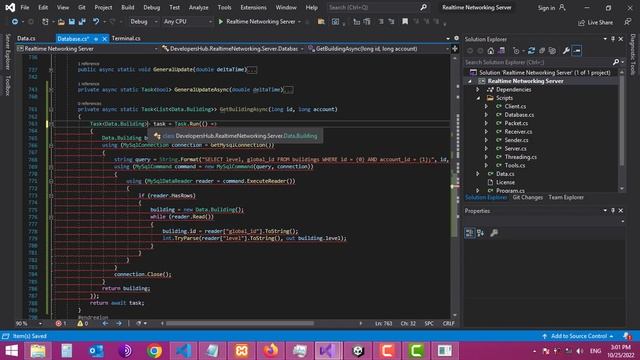This screenshot has width=640, height=360.
Task: Click the Home icon in Solution Explorer
Action: point(491,51)
